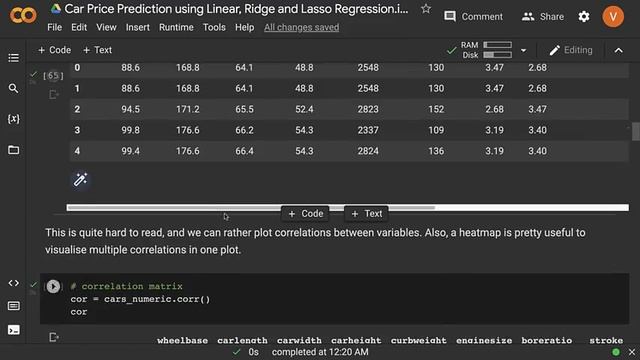Run the correlation matrix cell
Viewport: 640px width, 360px height.
coord(53,287)
